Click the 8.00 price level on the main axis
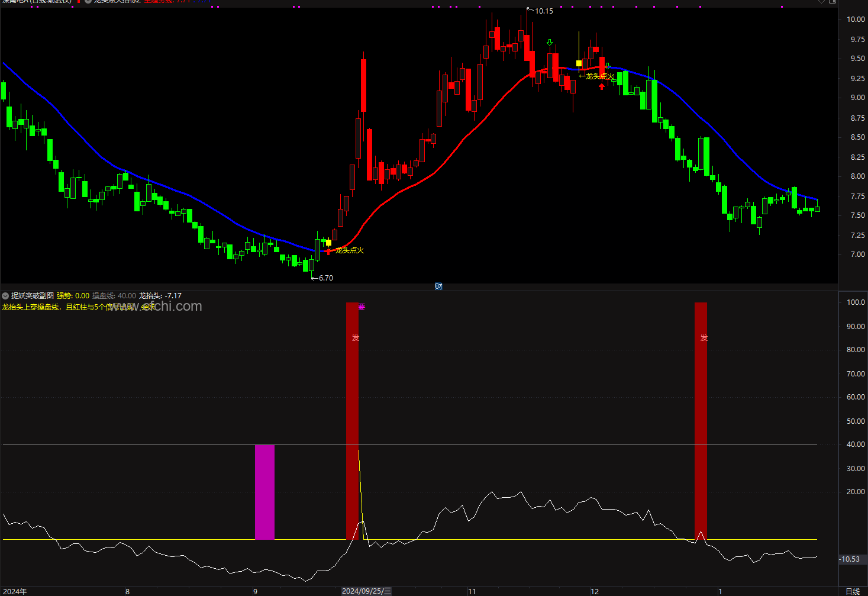868x596 pixels. click(857, 176)
